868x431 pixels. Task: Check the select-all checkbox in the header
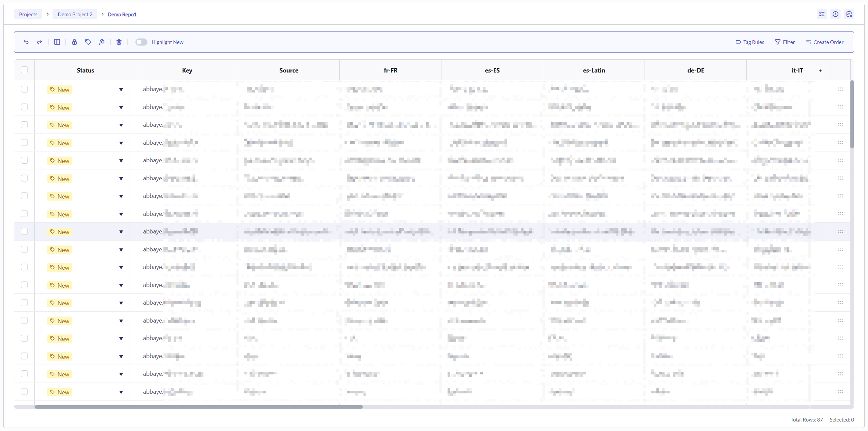pos(24,70)
